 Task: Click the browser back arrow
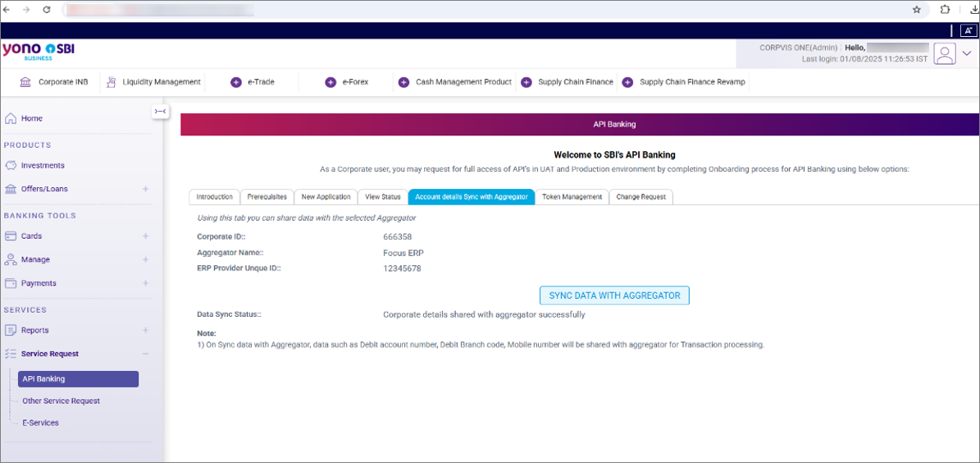pos(7,9)
